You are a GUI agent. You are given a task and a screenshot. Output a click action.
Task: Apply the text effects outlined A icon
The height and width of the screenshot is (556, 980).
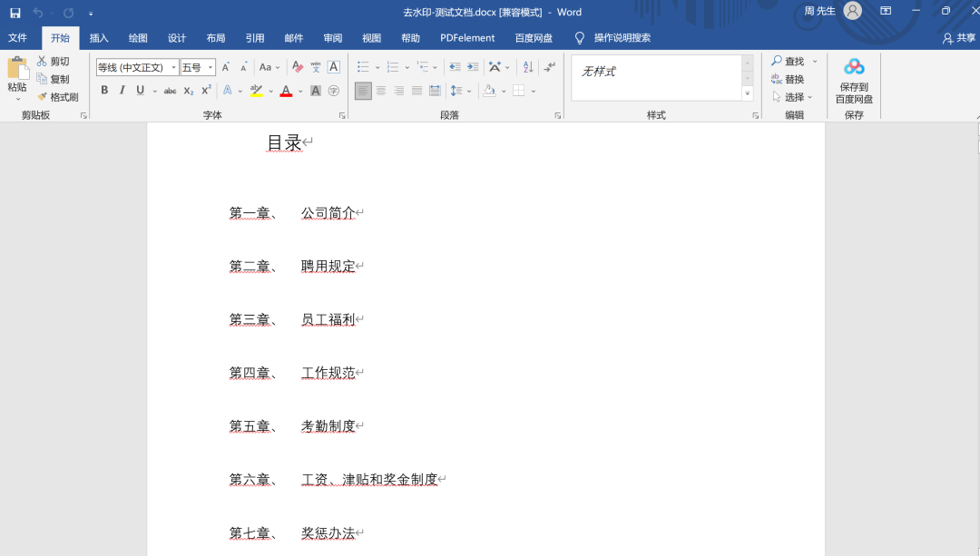pos(228,91)
